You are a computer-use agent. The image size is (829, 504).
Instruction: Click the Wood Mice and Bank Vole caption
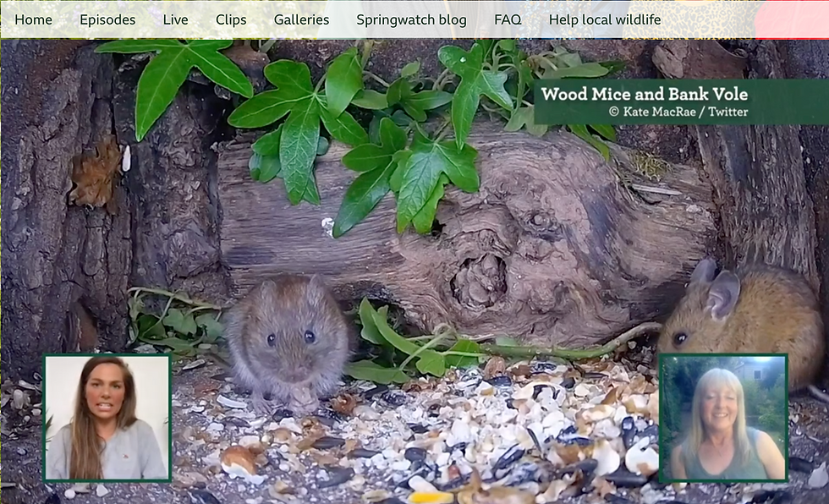(x=645, y=94)
